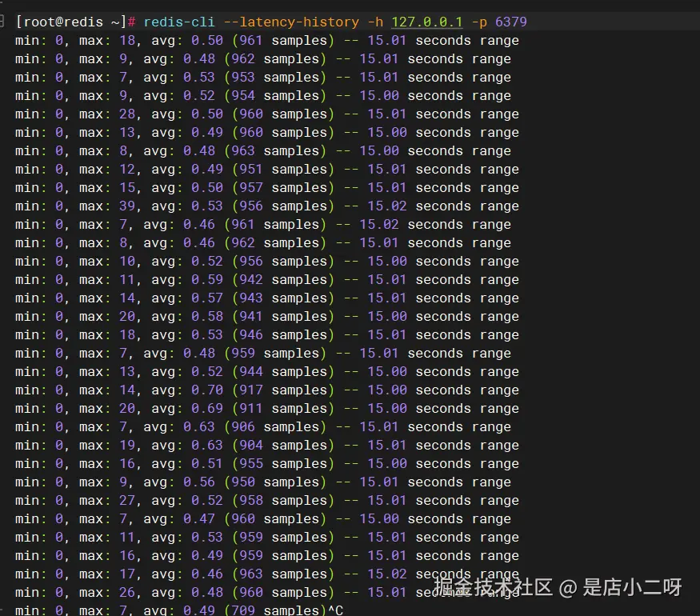Viewport: 700px width, 616px height.
Task: Click the underlined host '127.0.0.1'
Action: pos(426,22)
